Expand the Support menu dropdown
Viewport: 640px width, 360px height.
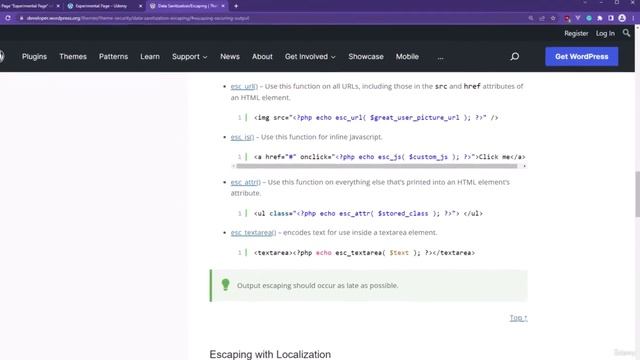[x=189, y=57]
